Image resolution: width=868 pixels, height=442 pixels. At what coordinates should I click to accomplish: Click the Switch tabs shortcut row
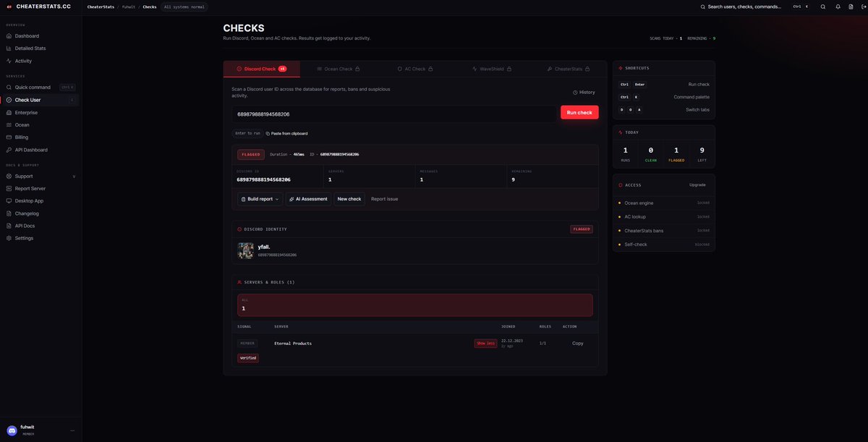point(664,110)
